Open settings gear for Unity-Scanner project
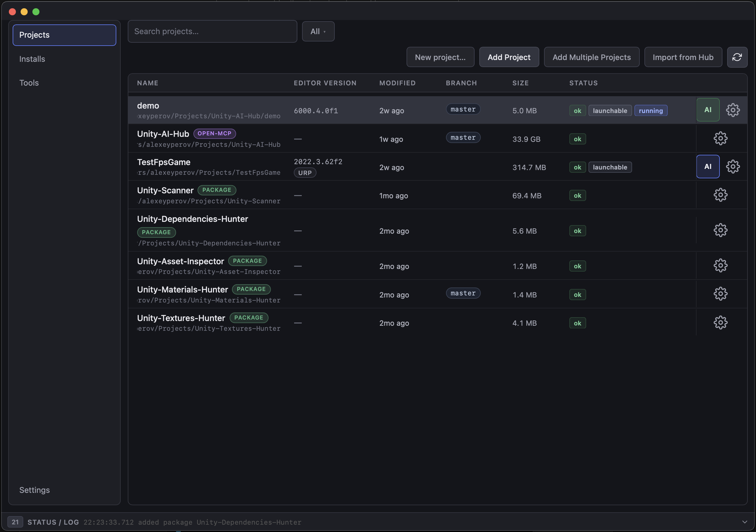 [x=720, y=195]
